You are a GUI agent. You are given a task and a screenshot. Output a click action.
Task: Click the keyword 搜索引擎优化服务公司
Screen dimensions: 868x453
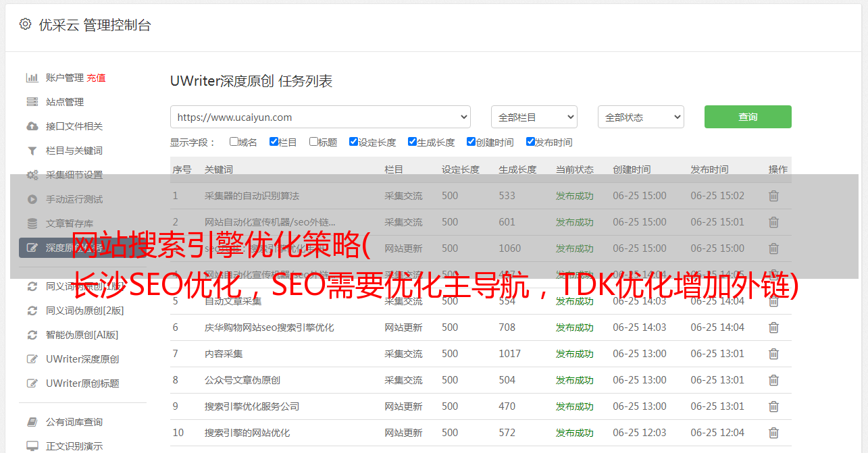252,406
